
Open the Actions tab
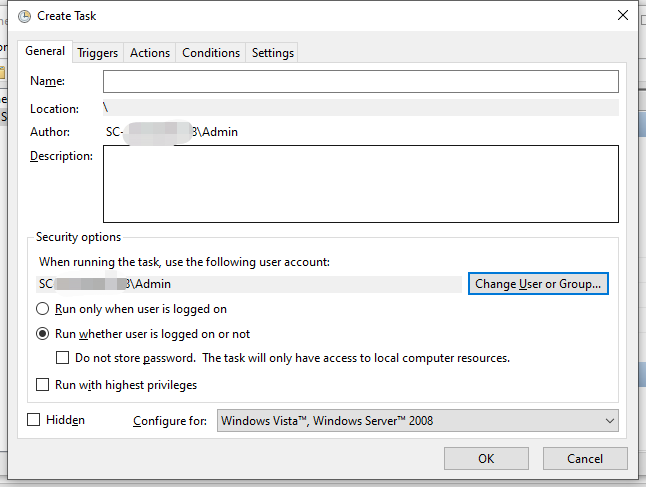click(150, 53)
